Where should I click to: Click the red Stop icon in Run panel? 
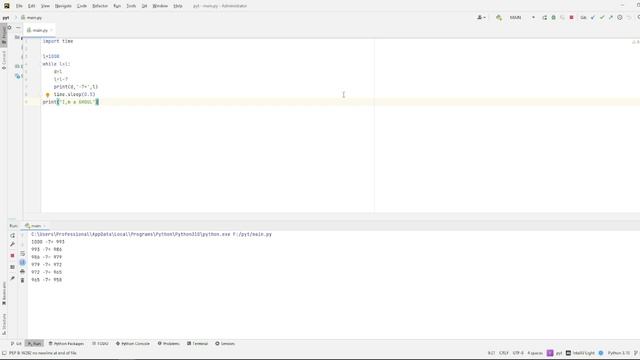(x=13, y=256)
